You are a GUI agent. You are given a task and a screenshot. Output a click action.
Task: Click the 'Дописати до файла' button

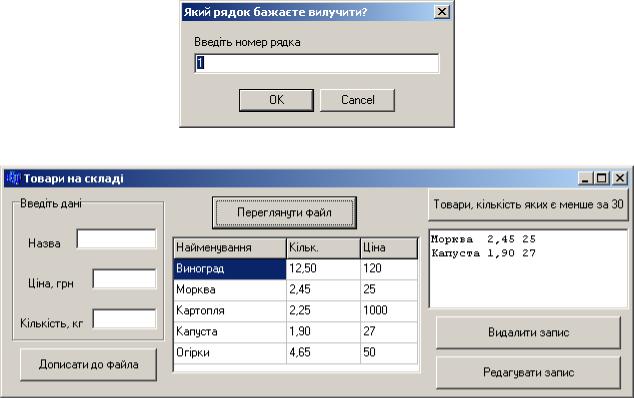(89, 364)
